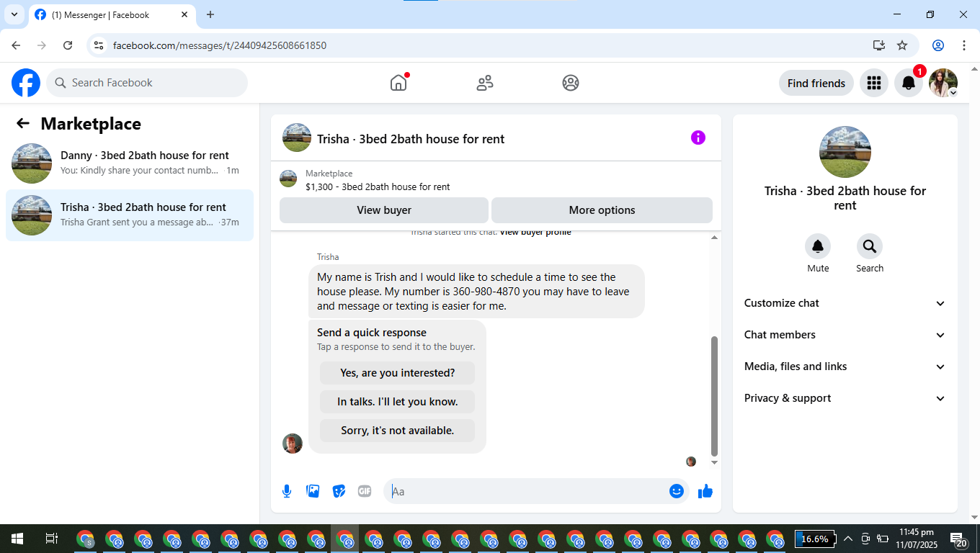The image size is (980, 553).
Task: Choose a GIF from the GIF icon
Action: click(x=365, y=491)
